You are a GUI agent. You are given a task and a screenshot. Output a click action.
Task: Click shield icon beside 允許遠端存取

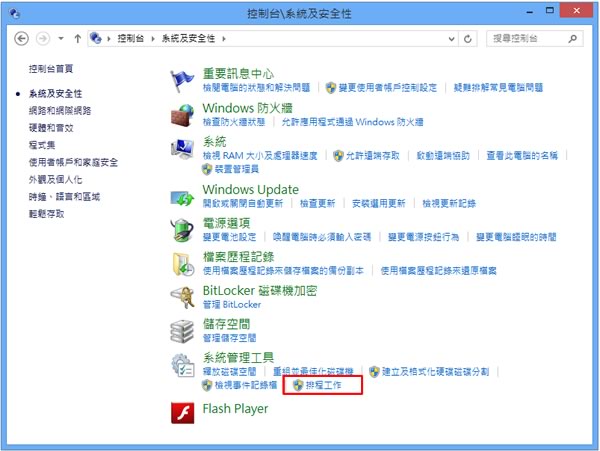click(x=338, y=156)
